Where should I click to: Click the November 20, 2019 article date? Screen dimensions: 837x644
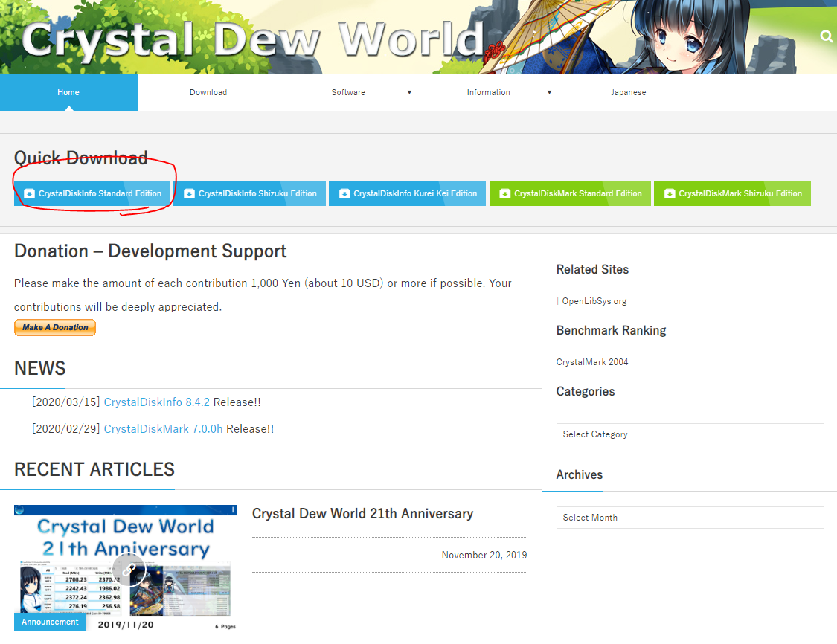484,555
